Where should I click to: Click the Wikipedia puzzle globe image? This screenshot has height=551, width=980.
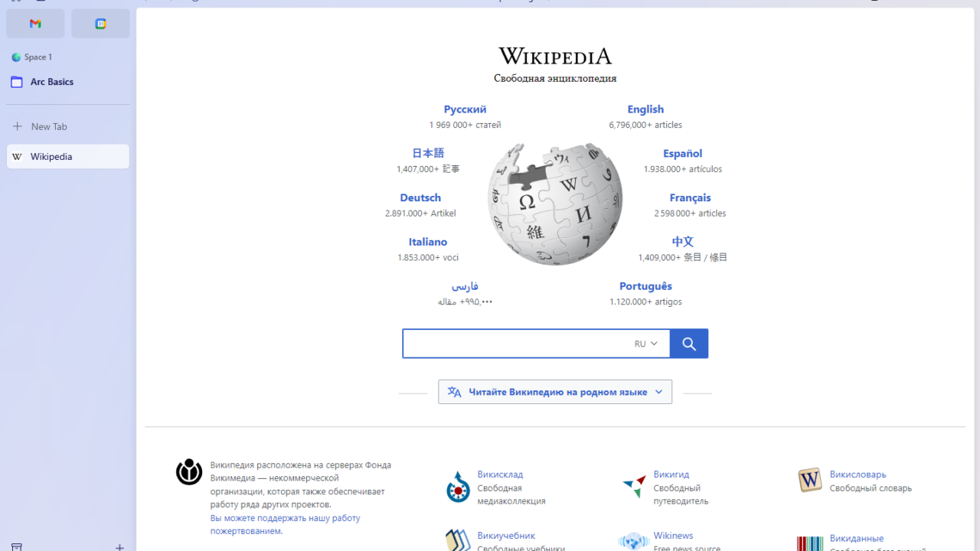pyautogui.click(x=555, y=204)
